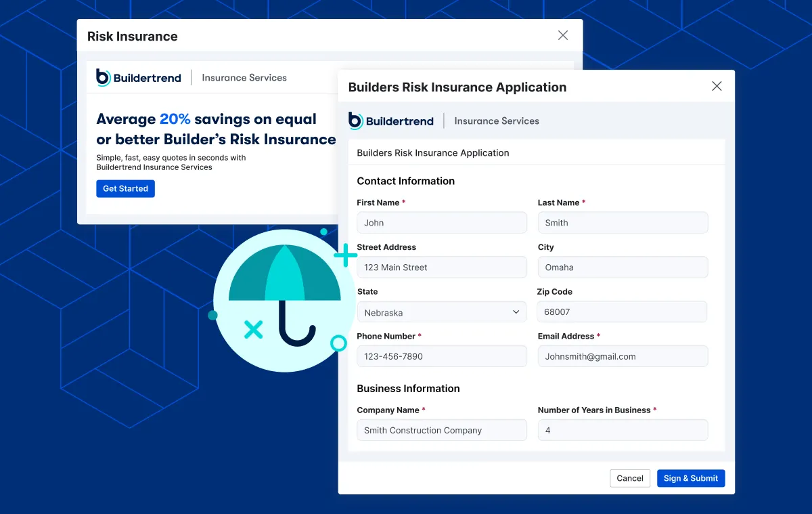812x514 pixels.
Task: Click the Average 20% savings headline
Action: [x=216, y=129]
